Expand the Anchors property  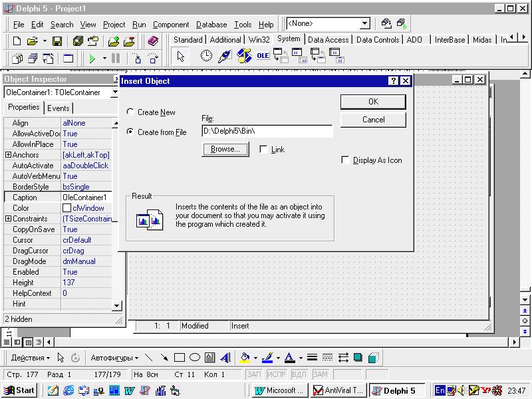click(x=8, y=155)
